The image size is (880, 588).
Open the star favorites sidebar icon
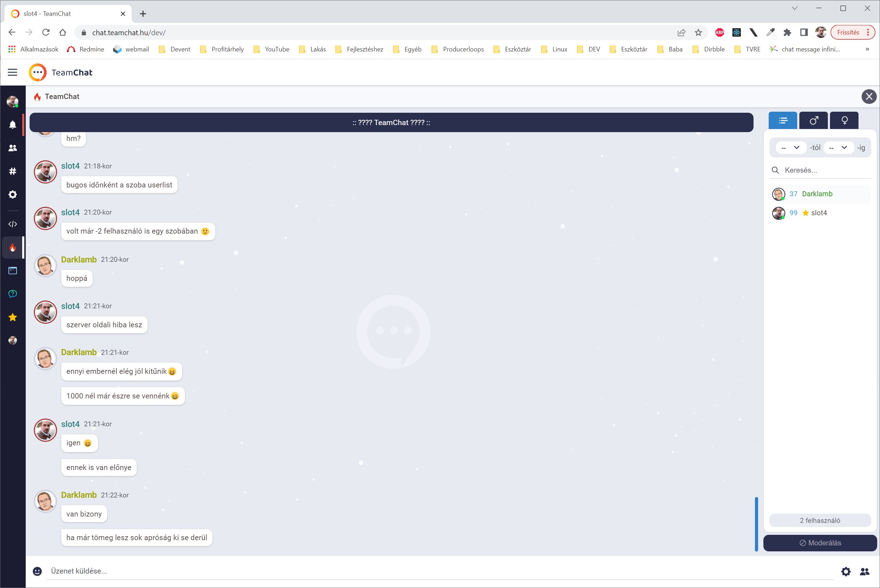pos(12,317)
